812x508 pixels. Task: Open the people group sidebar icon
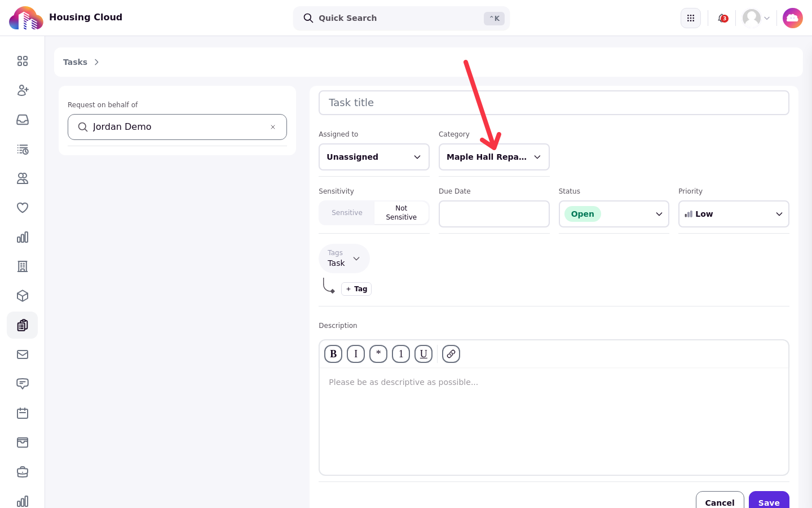tap(23, 178)
